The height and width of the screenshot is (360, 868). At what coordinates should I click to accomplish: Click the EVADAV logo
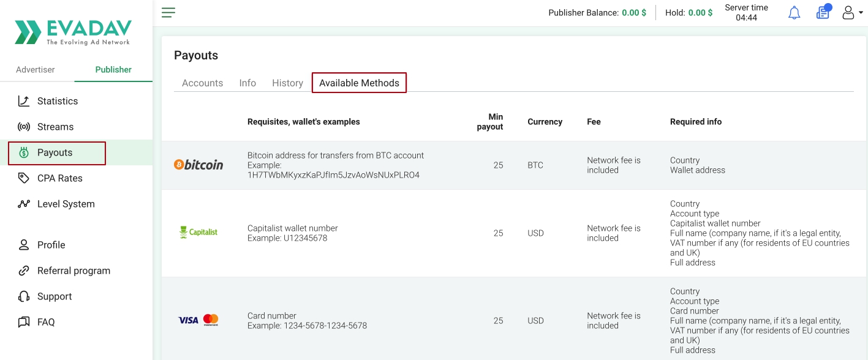tap(74, 32)
